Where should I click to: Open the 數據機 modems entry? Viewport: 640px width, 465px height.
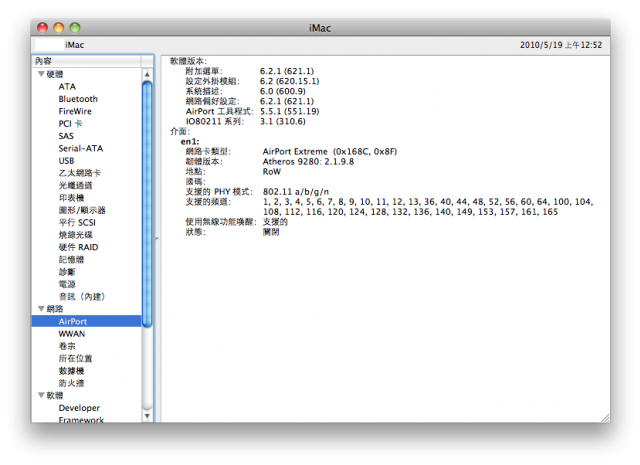(x=71, y=371)
